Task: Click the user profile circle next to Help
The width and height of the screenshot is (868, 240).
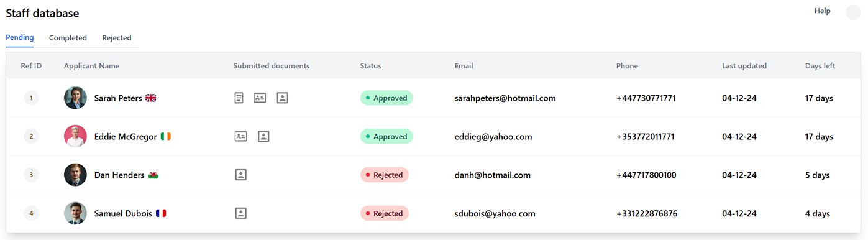Action: pyautogui.click(x=853, y=12)
